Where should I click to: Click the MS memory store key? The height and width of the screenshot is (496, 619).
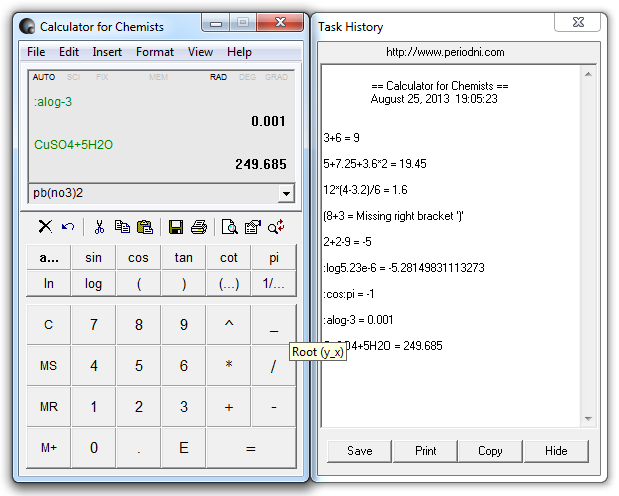[x=49, y=365]
